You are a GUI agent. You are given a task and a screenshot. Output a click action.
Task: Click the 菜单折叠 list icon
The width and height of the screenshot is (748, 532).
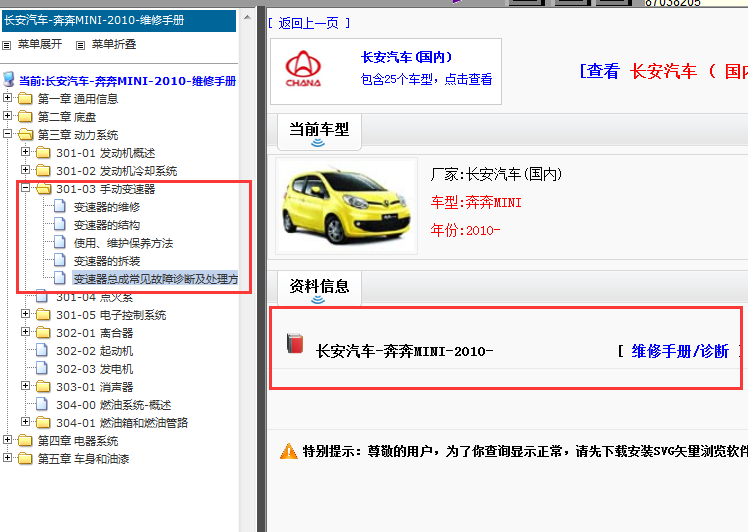pos(81,45)
